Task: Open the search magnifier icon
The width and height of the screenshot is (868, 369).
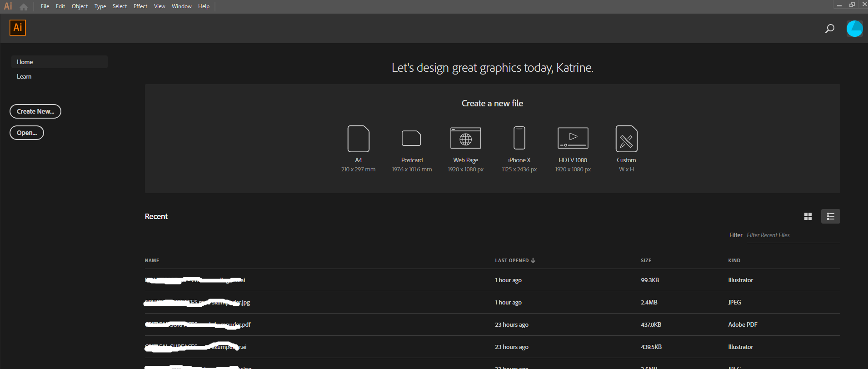Action: pos(830,29)
